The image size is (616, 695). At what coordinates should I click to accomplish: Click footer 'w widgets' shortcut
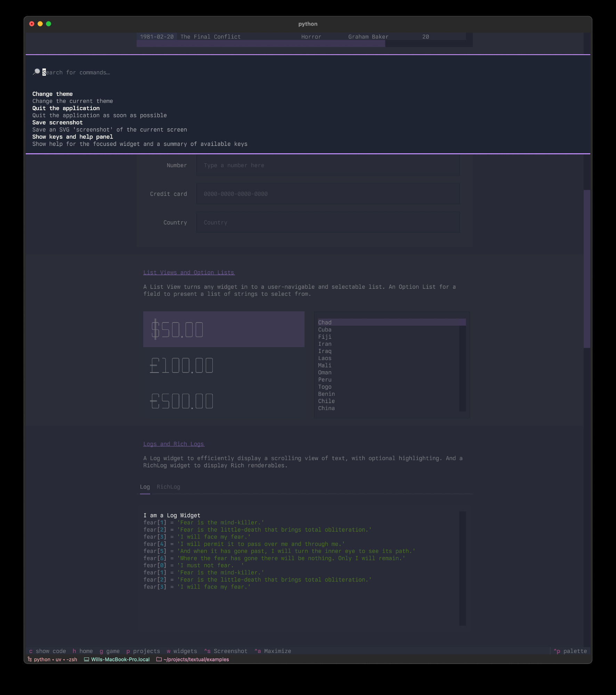point(182,651)
